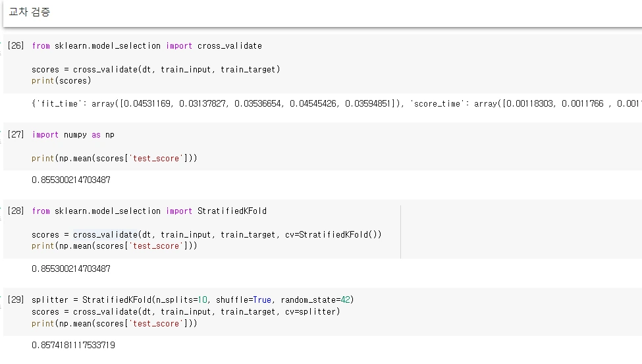Click 'shuffle=True' argument in cell 29
642x364 pixels.
(x=244, y=299)
